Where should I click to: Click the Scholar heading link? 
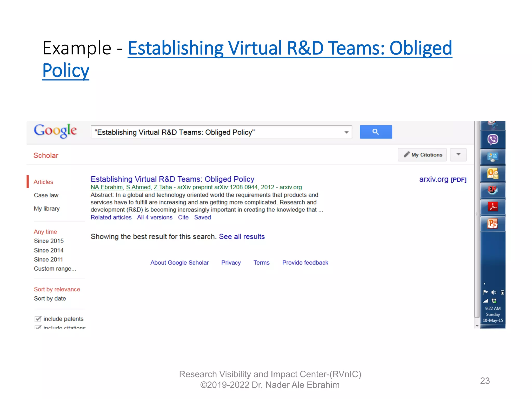(46, 155)
